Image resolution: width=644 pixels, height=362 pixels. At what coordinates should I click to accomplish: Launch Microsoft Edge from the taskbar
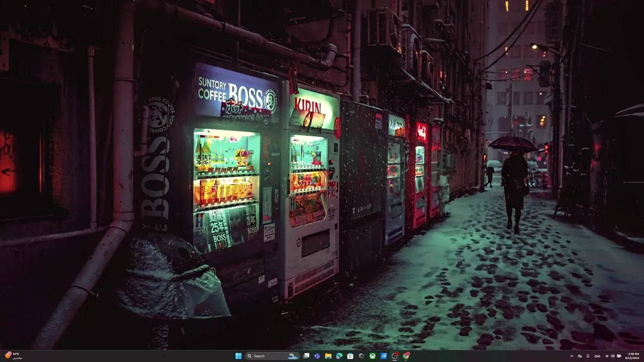click(339, 356)
